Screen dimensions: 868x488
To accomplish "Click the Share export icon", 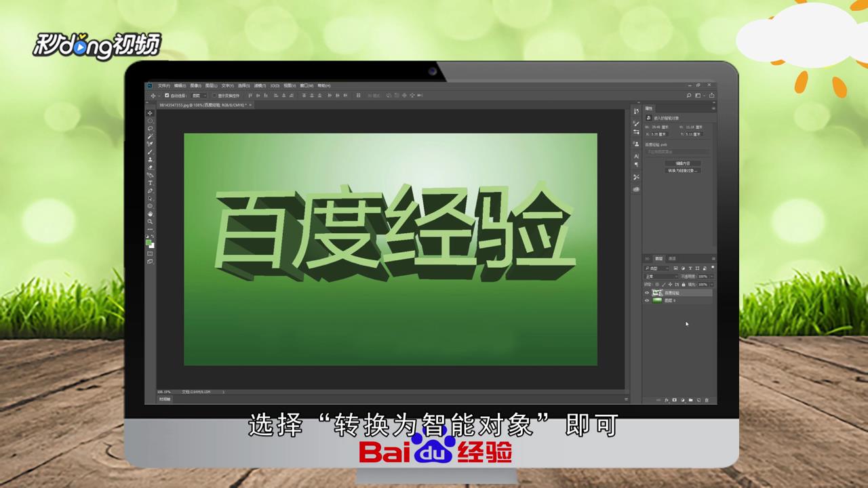I will pos(711,95).
